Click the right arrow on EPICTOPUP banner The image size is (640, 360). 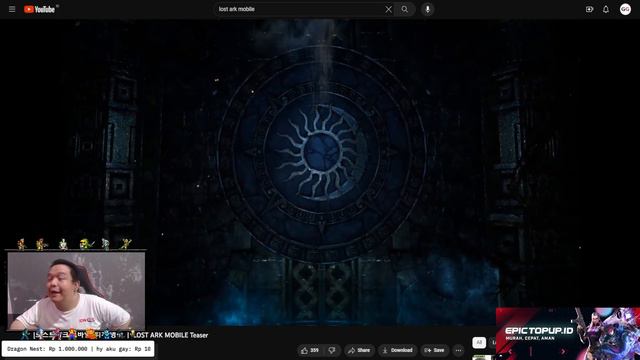click(x=563, y=351)
